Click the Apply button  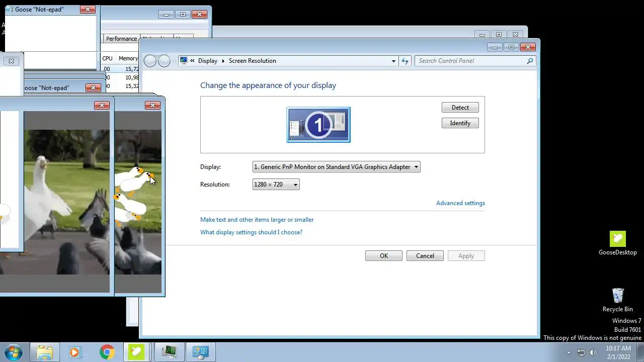pos(466,256)
